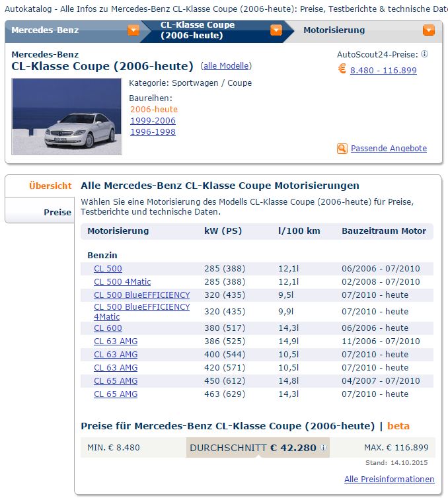This screenshot has height=498, width=448.
Task: Click the l/100 km column header
Action: coord(299,231)
